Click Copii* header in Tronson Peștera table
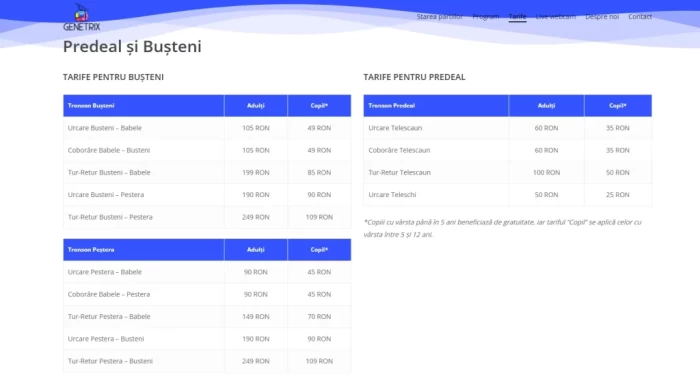The width and height of the screenshot is (700, 377). pos(319,250)
